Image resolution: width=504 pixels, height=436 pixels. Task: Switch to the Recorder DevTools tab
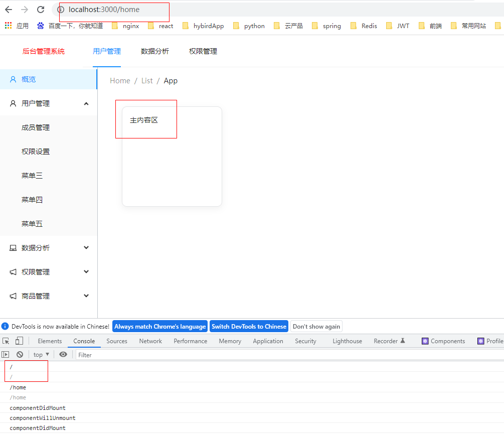point(389,341)
